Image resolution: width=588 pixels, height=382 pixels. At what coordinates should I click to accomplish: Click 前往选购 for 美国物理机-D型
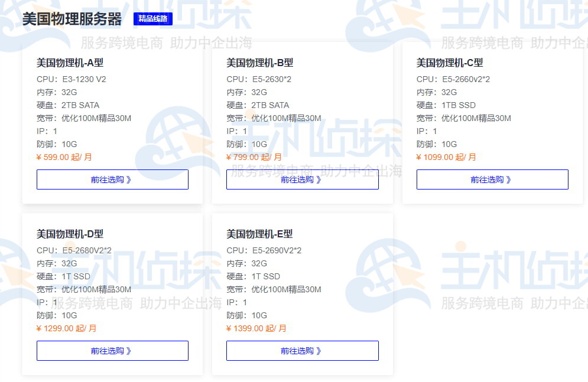(x=112, y=350)
